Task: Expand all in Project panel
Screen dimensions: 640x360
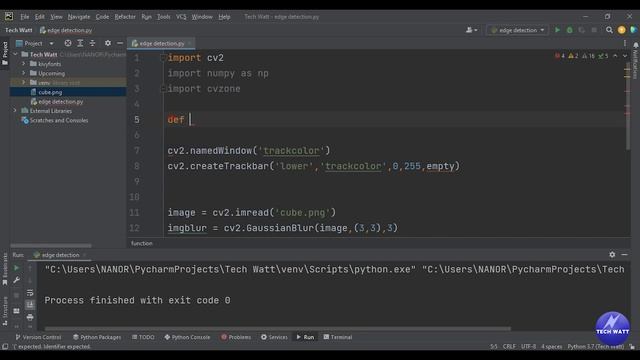Action: [x=80, y=43]
